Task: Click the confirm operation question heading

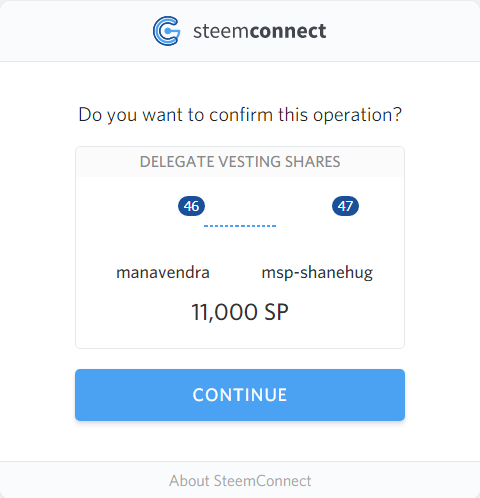Action: [x=240, y=115]
